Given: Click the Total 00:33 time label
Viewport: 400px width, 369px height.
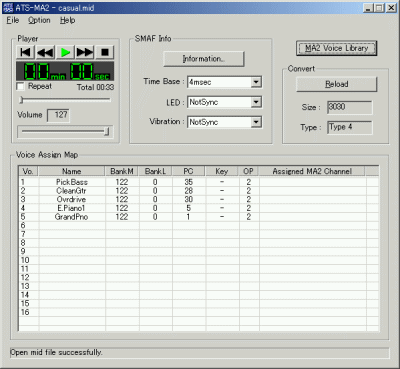Looking at the screenshot, I should (x=95, y=87).
